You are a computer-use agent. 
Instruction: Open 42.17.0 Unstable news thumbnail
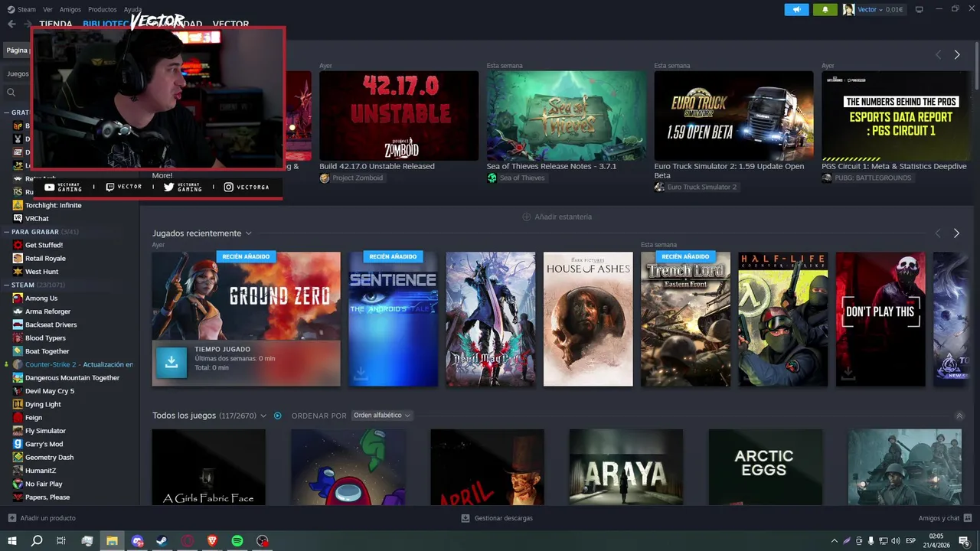click(x=399, y=116)
